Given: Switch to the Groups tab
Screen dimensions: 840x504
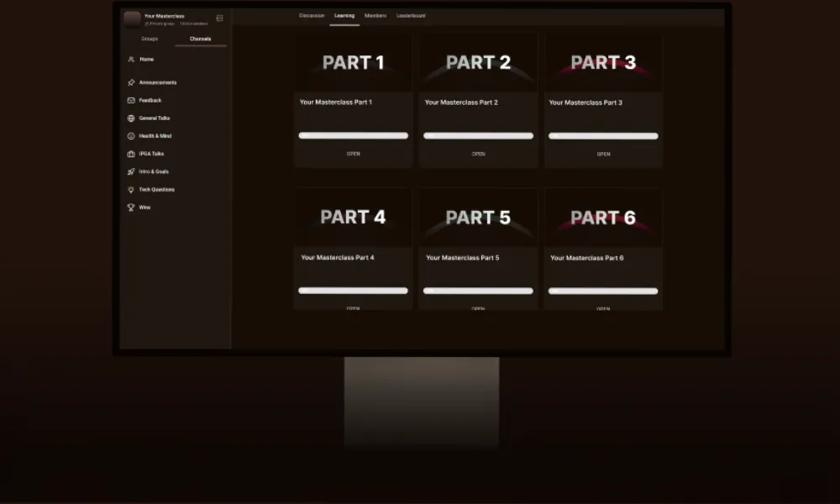Looking at the screenshot, I should (150, 39).
